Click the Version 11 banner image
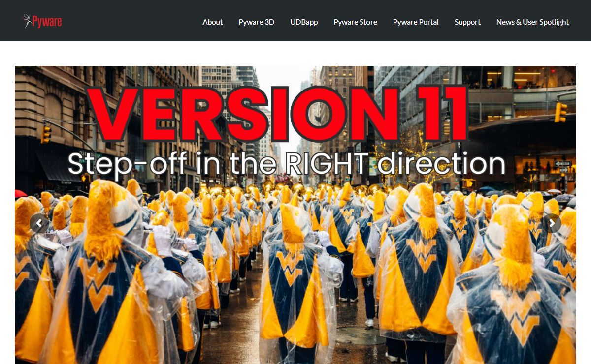The image size is (591, 364). point(295,215)
